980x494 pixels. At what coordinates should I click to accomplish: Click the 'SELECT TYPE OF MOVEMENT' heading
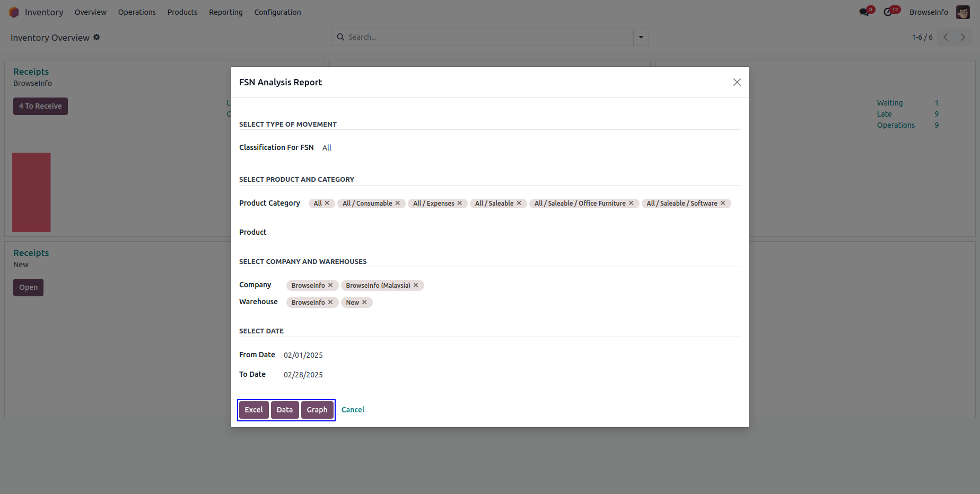[288, 125]
